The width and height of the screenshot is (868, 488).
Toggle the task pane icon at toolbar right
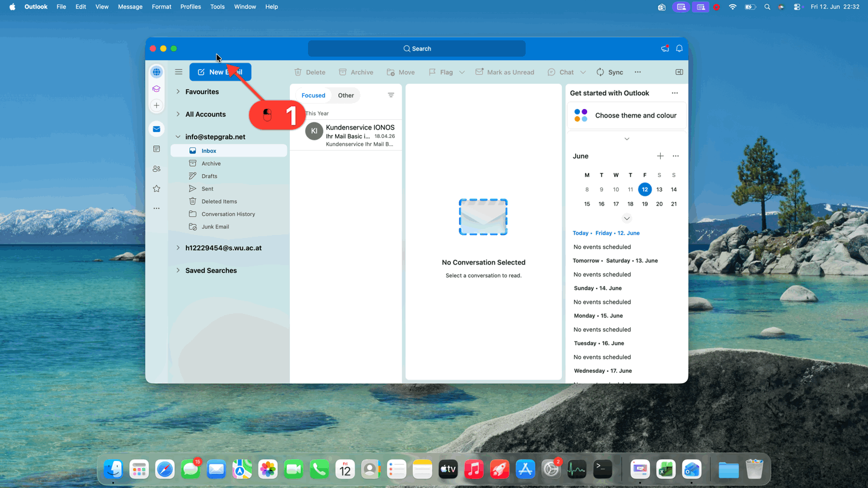click(679, 72)
